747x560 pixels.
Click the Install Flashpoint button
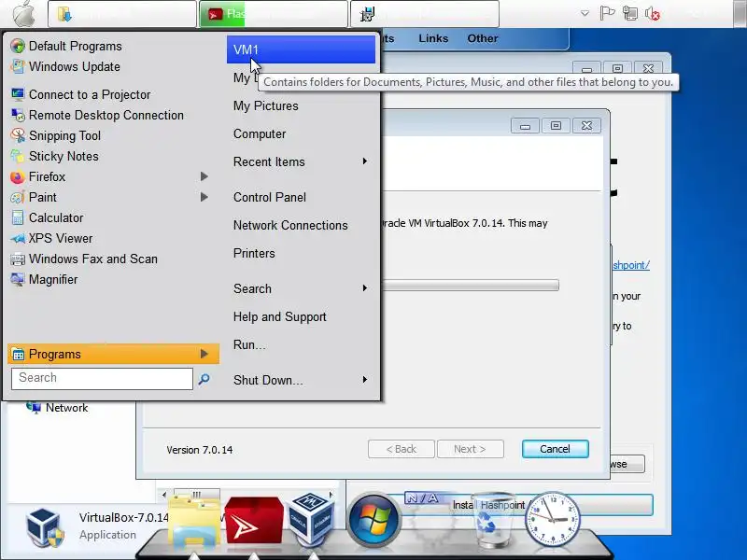[x=499, y=505]
